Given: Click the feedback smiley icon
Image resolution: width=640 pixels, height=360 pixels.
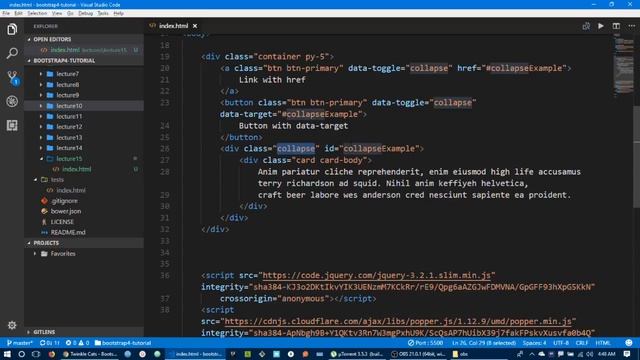Looking at the screenshot, I should [x=629, y=343].
